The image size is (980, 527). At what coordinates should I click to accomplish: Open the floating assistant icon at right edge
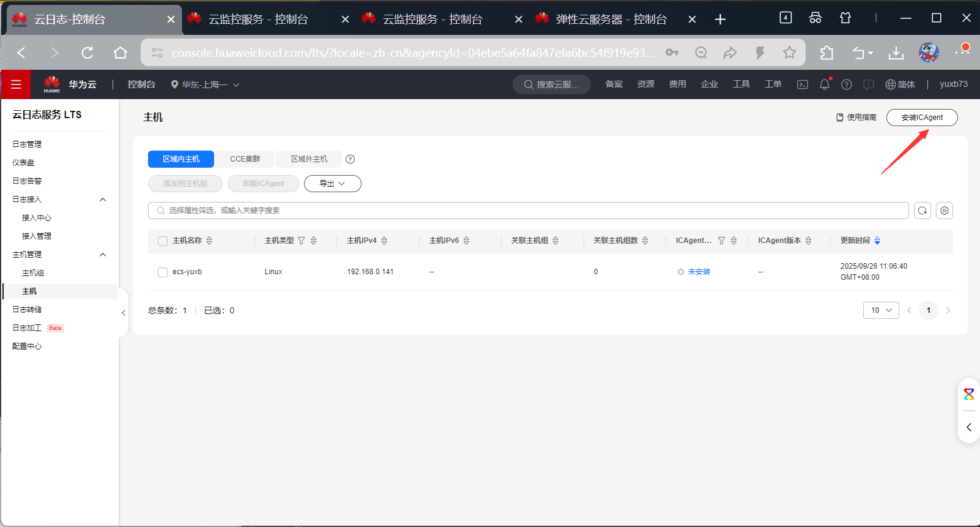pyautogui.click(x=969, y=394)
